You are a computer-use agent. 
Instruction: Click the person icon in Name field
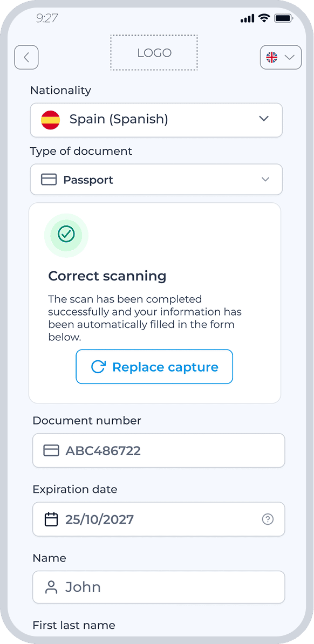[x=51, y=587]
